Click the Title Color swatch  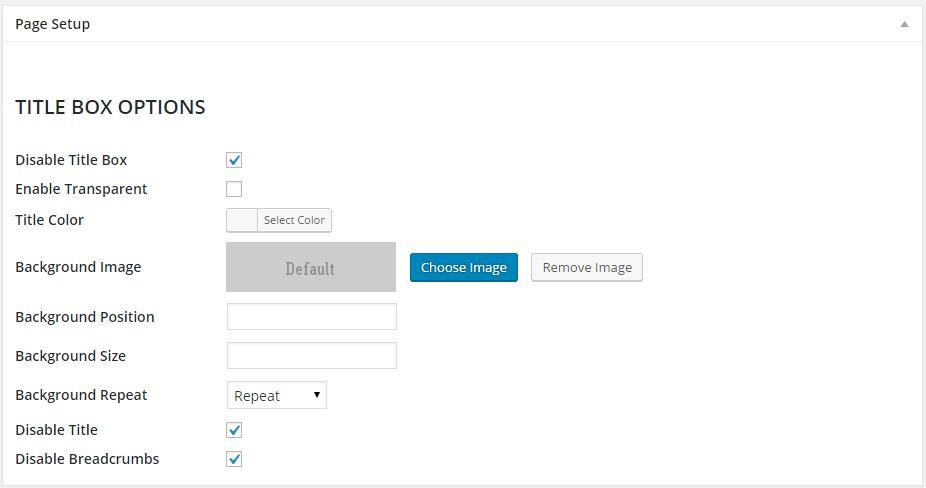coord(243,220)
